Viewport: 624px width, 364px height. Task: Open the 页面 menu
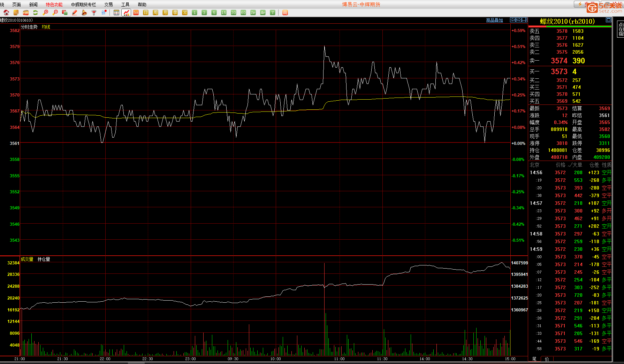coord(16,5)
